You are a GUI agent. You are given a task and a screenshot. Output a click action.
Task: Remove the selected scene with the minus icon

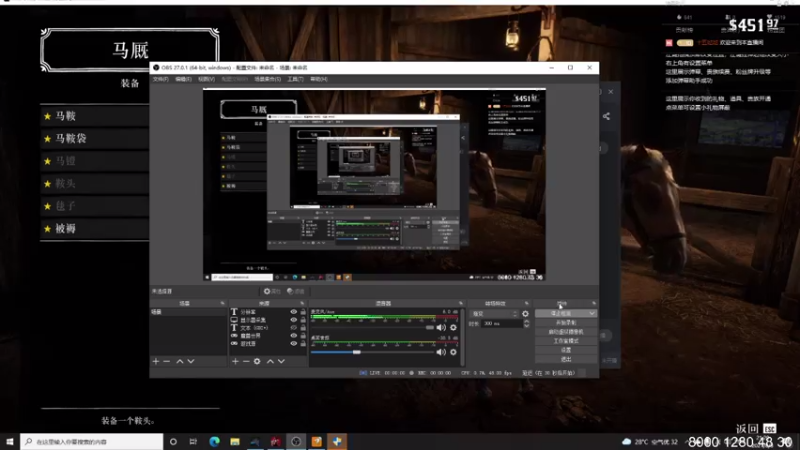tap(167, 361)
